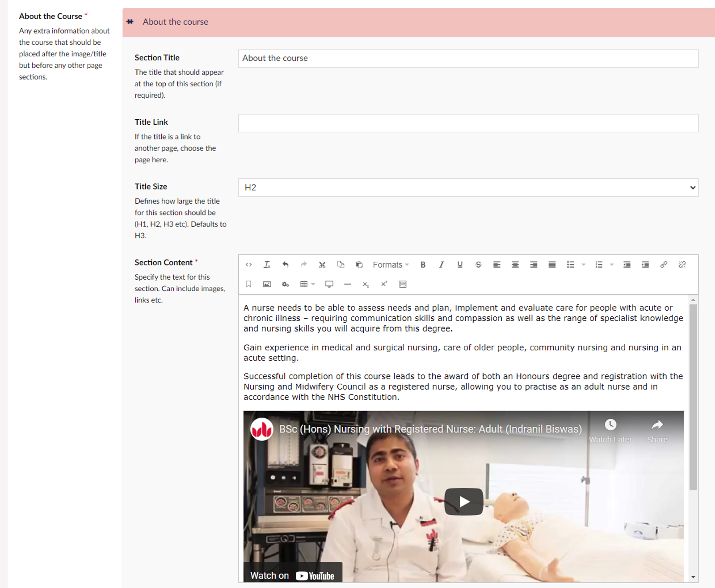The width and height of the screenshot is (715, 588).
Task: Apply superscript formatting icon
Action: point(384,284)
